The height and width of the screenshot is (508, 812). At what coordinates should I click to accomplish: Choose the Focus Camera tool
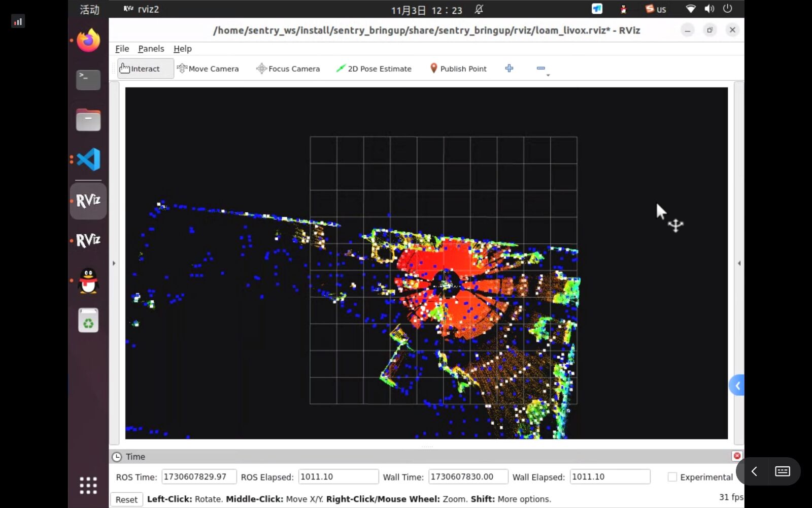point(288,69)
